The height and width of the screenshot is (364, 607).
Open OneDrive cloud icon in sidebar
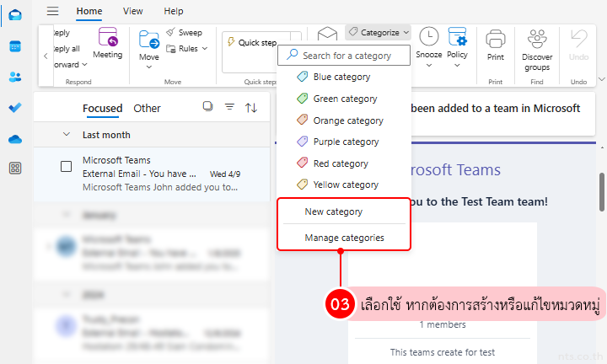(x=15, y=138)
